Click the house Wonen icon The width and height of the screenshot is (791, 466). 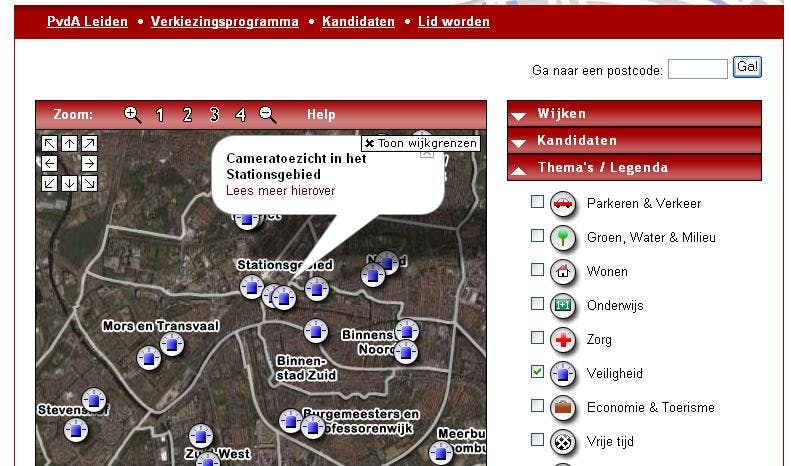(562, 272)
